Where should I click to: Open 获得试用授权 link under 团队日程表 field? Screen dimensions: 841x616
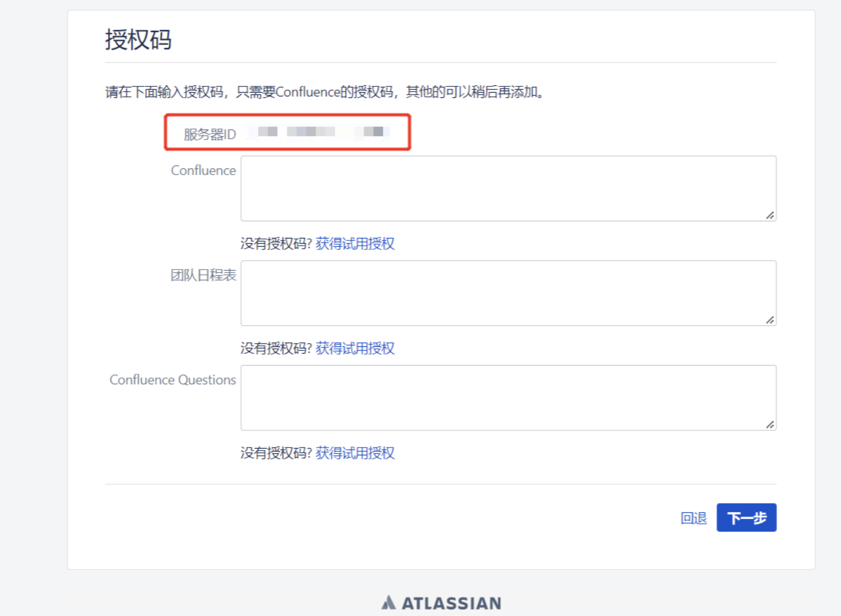point(355,348)
